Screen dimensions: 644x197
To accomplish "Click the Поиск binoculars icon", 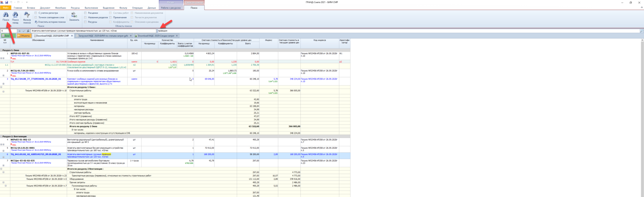I will tap(6, 15).
